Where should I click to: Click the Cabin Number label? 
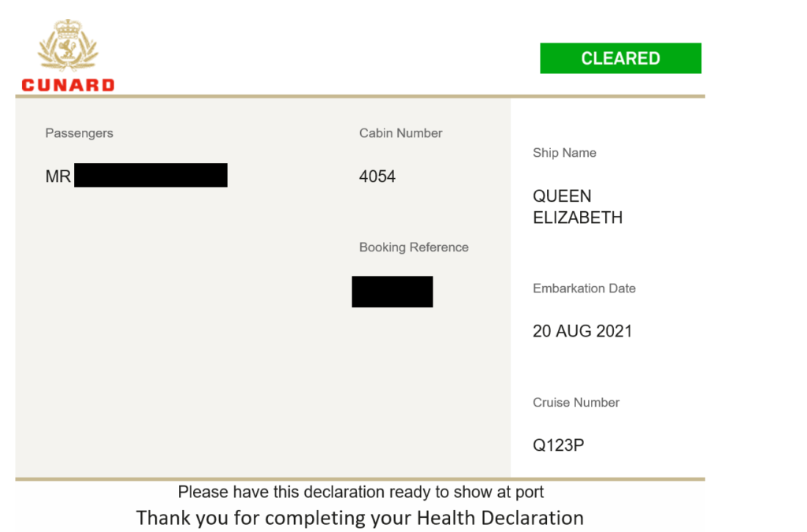click(400, 133)
